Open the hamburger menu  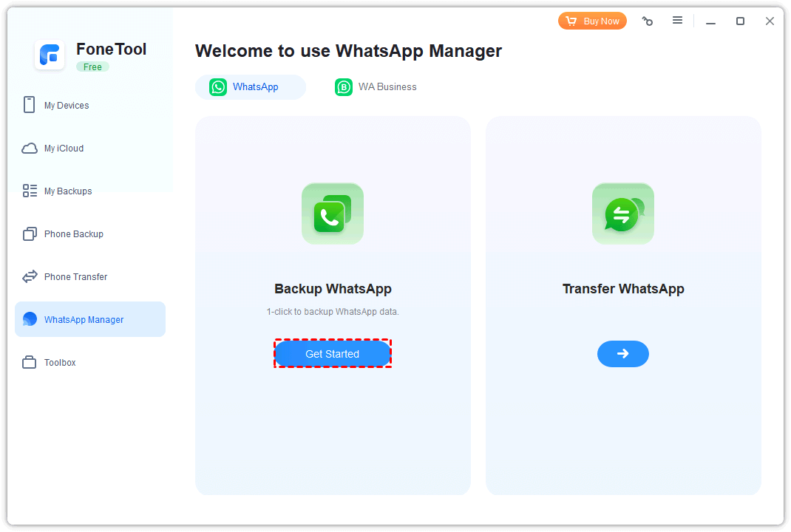pyautogui.click(x=677, y=21)
